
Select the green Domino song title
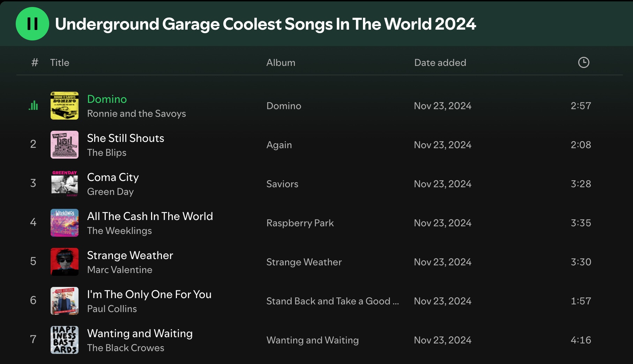(x=107, y=99)
